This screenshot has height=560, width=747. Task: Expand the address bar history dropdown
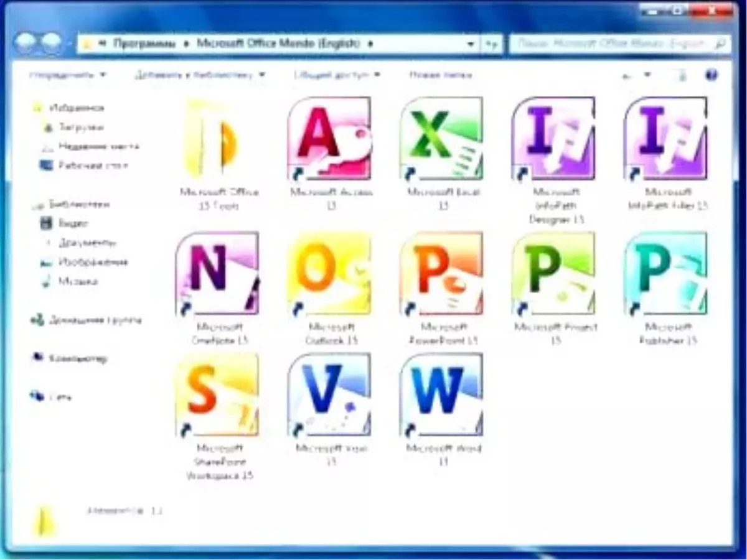pos(471,44)
